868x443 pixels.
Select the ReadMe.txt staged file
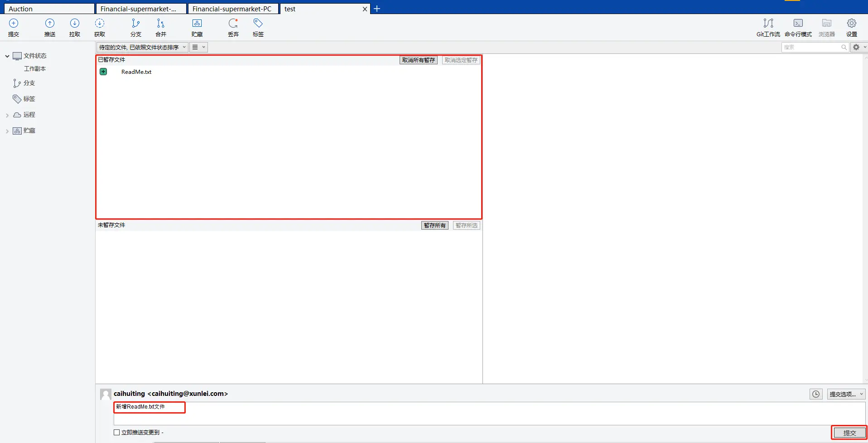coord(136,72)
